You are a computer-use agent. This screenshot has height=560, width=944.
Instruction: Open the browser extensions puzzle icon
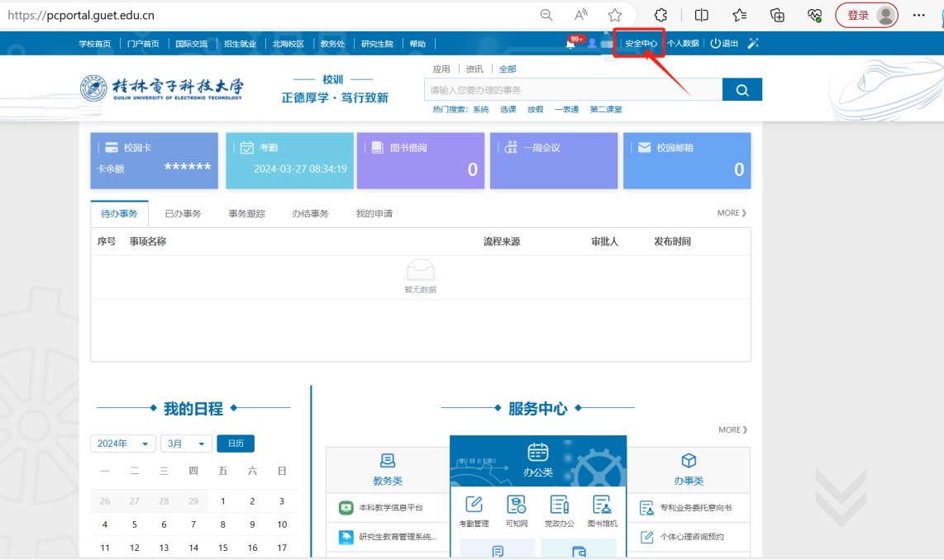pos(660,15)
